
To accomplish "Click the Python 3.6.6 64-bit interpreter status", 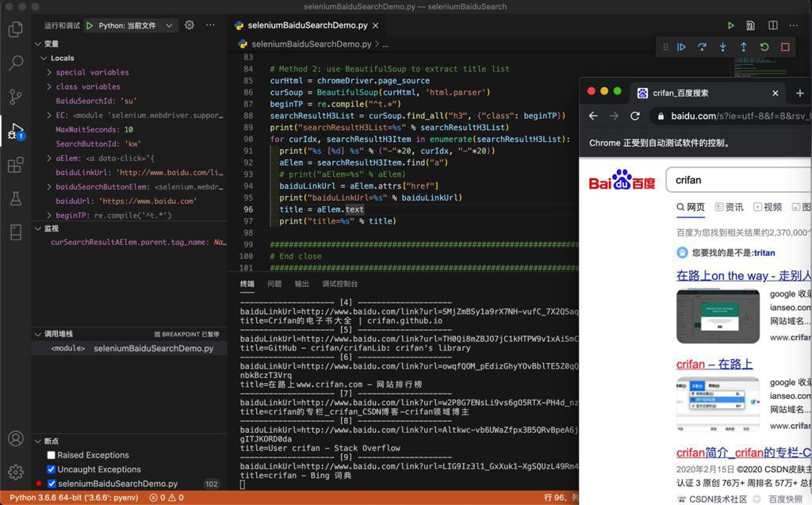I will (x=74, y=498).
